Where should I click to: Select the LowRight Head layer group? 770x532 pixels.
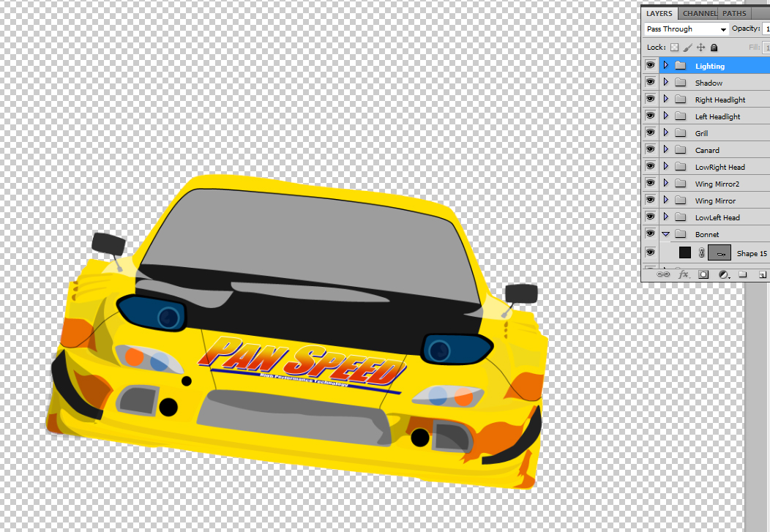pyautogui.click(x=714, y=167)
